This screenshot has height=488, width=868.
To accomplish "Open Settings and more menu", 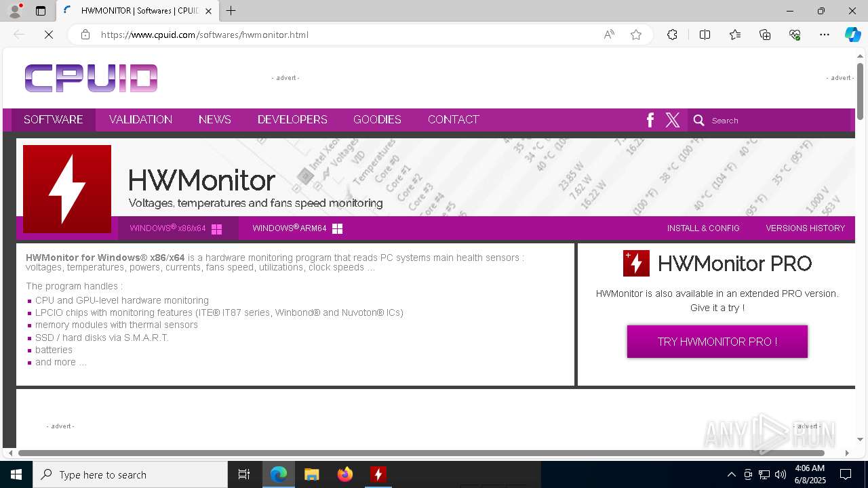I will 825,35.
